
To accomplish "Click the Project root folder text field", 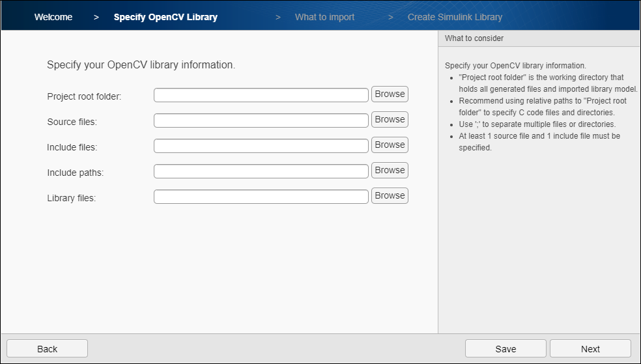I will point(261,96).
